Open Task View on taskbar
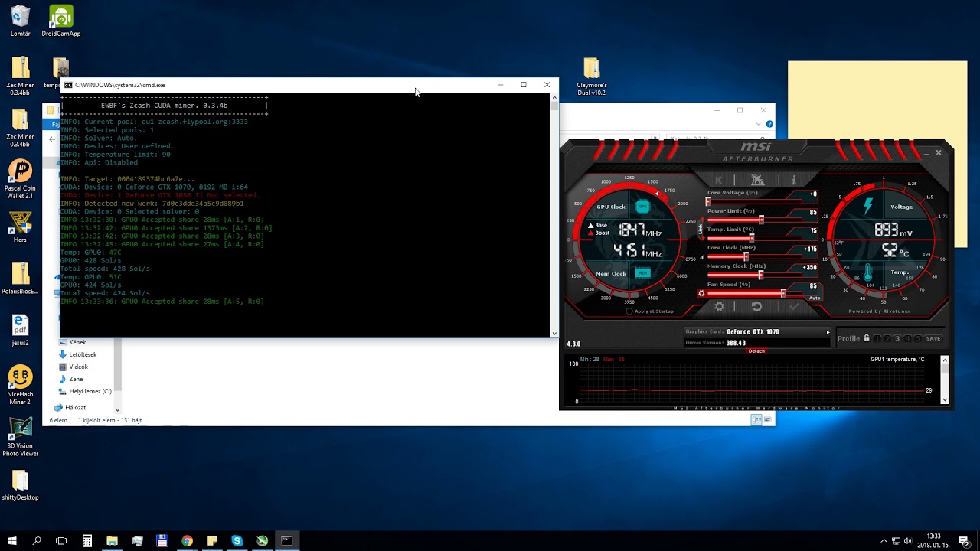This screenshot has width=980, height=551. 61,540
